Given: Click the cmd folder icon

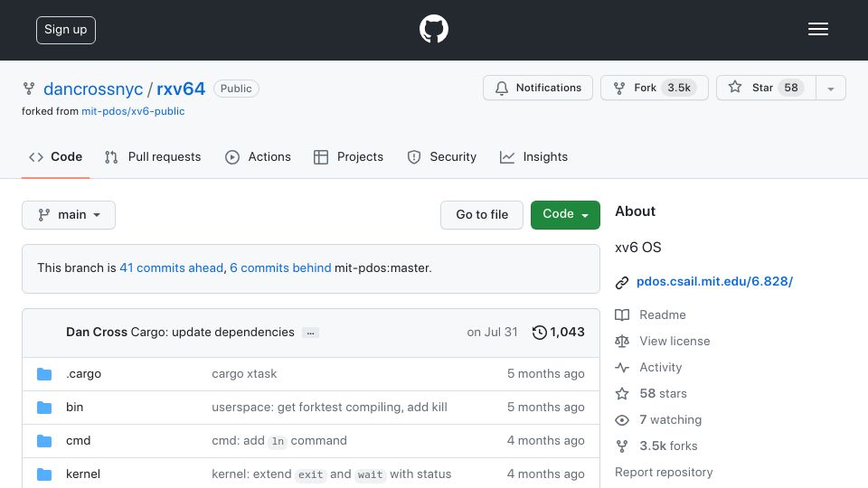Looking at the screenshot, I should click(44, 441).
